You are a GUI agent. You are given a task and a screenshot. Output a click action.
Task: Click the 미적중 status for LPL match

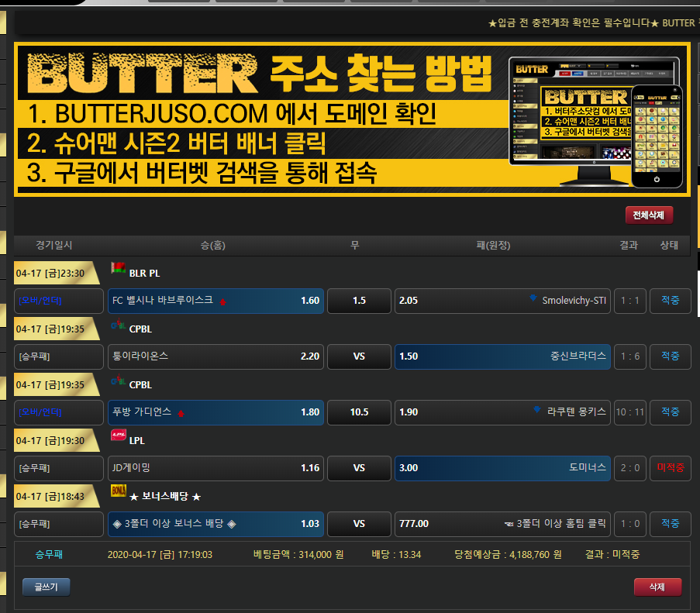pyautogui.click(x=670, y=468)
